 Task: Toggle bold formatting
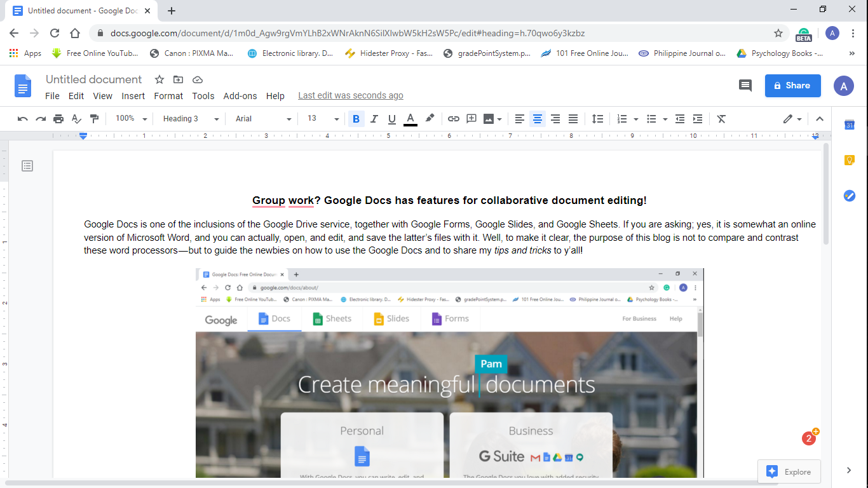pos(356,119)
